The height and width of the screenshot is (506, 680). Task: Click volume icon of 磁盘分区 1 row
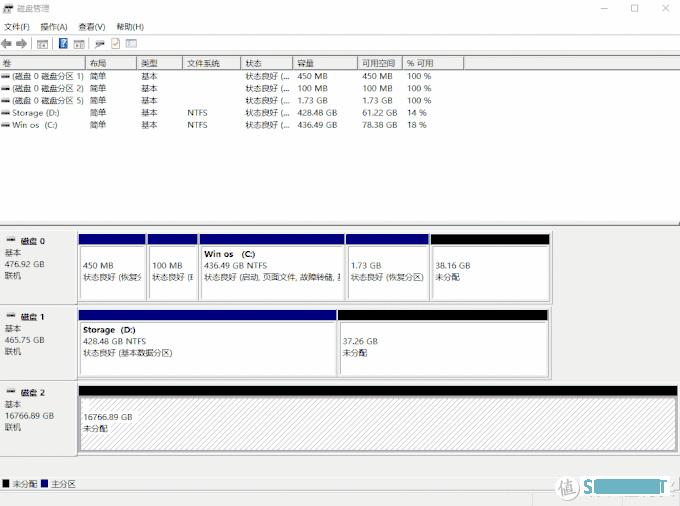[5, 76]
